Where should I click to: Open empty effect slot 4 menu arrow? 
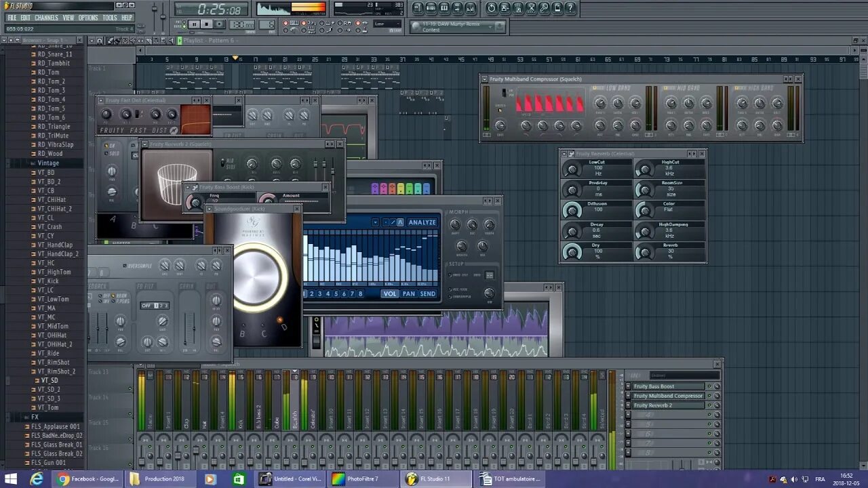coord(628,415)
